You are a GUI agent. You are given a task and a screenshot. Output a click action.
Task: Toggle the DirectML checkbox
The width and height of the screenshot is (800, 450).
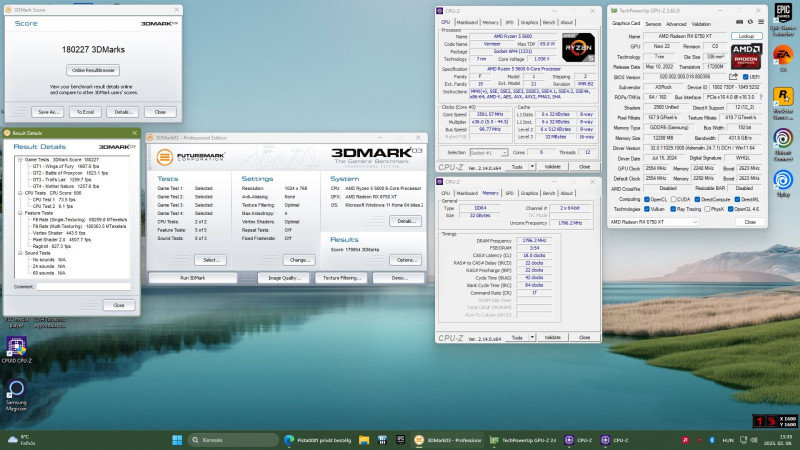[x=737, y=199]
